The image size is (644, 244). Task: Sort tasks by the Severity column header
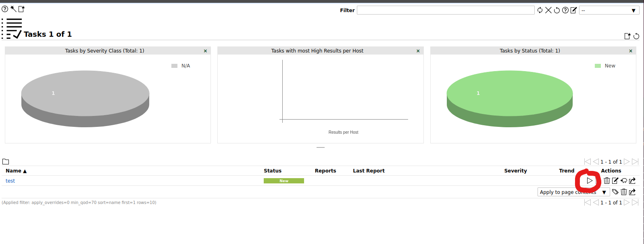515,171
